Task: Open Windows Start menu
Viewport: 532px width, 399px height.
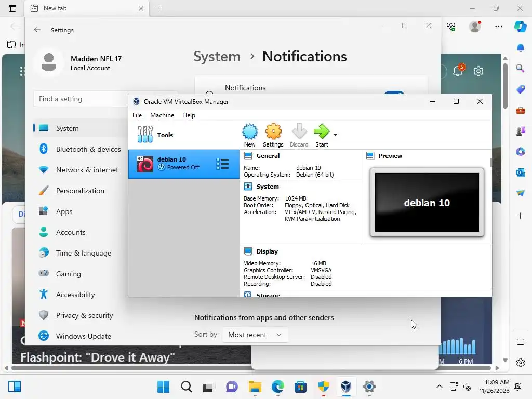Action: [x=164, y=387]
